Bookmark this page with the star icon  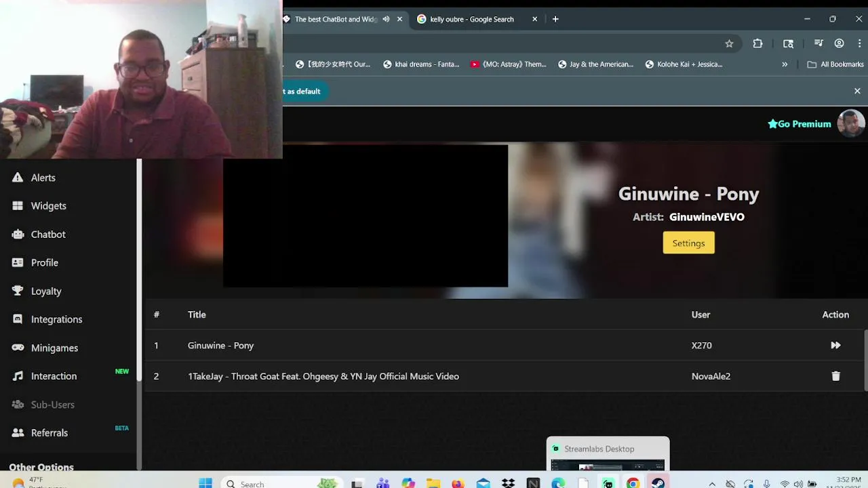729,43
